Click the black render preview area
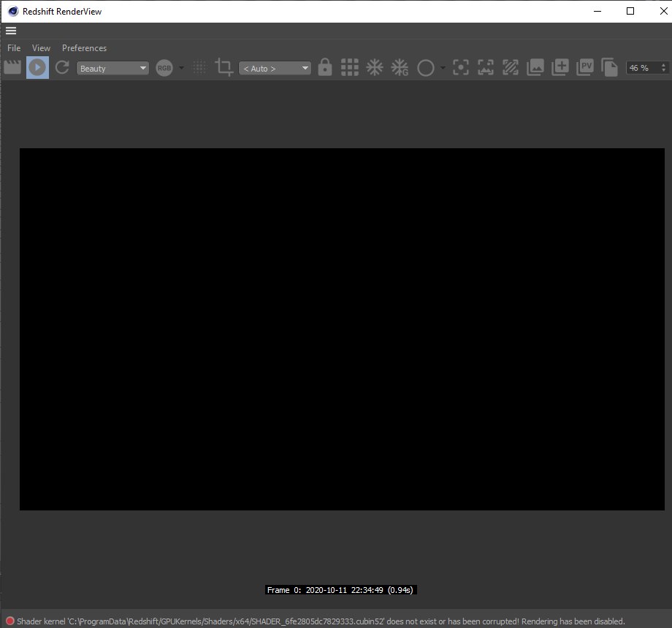This screenshot has height=628, width=672. click(x=342, y=329)
